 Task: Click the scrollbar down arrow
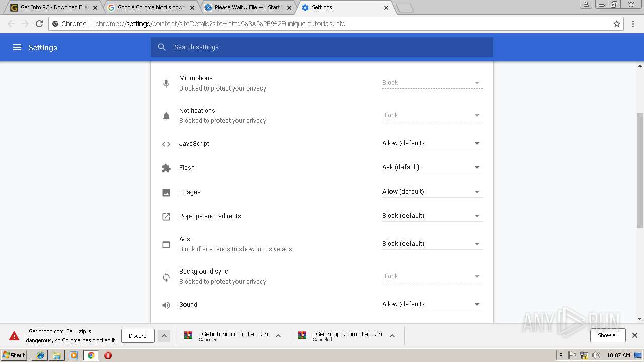coord(640,318)
